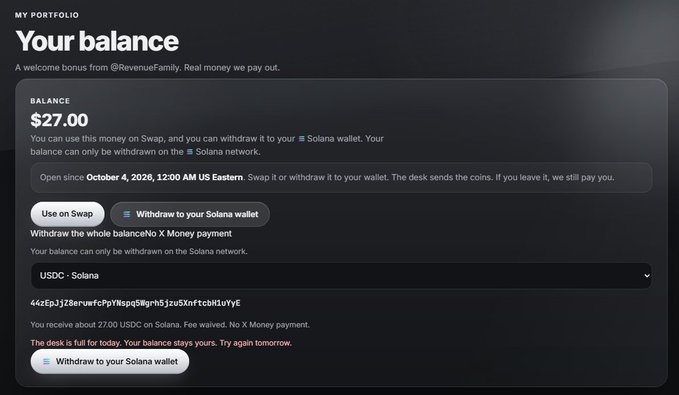Click the white Withdraw to your Solana wallet button

110,362
